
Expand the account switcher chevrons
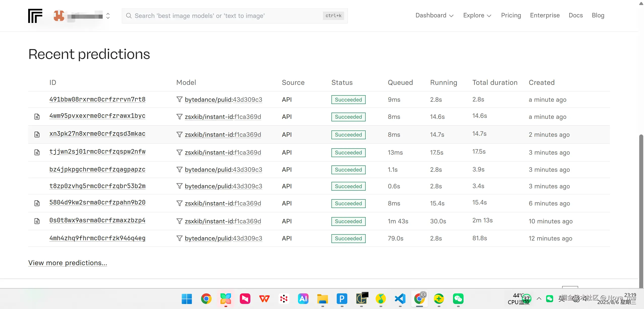tap(108, 16)
